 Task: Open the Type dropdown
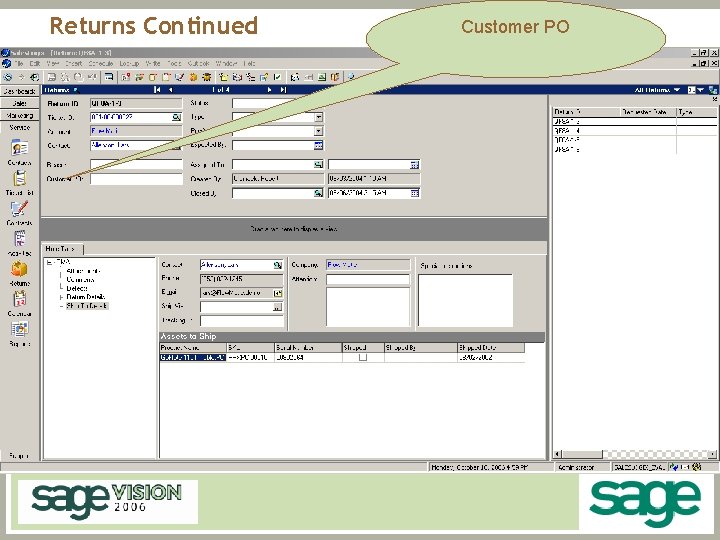[318, 118]
